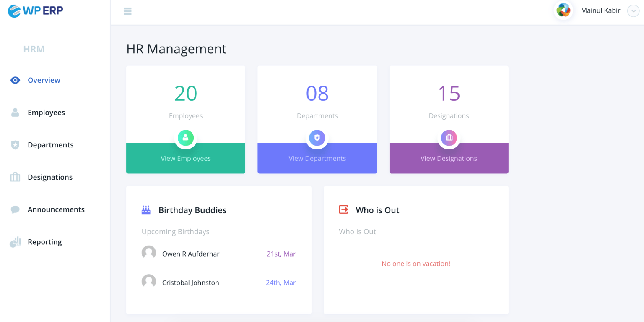Click the purple briefcase badge on Designations card
The image size is (644, 322).
[449, 138]
